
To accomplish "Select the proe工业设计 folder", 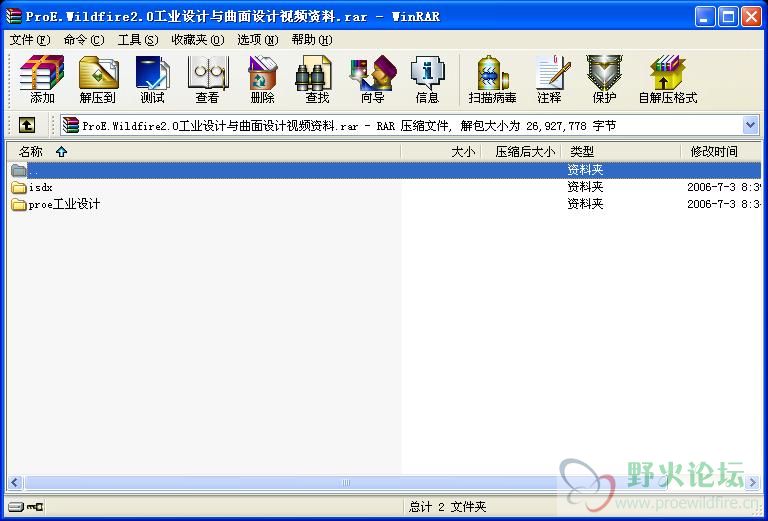I will pyautogui.click(x=56, y=204).
